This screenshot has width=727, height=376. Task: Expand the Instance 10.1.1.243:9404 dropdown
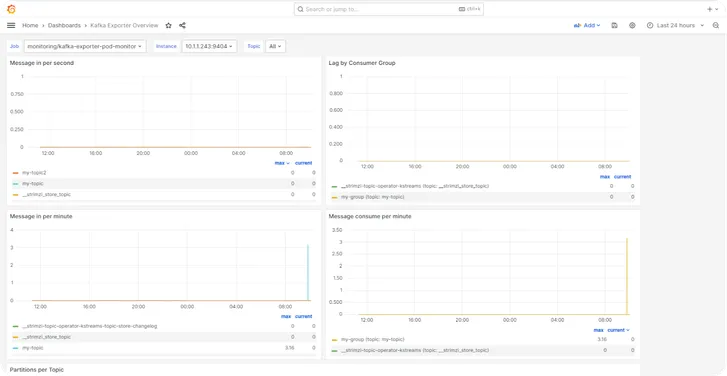(209, 46)
